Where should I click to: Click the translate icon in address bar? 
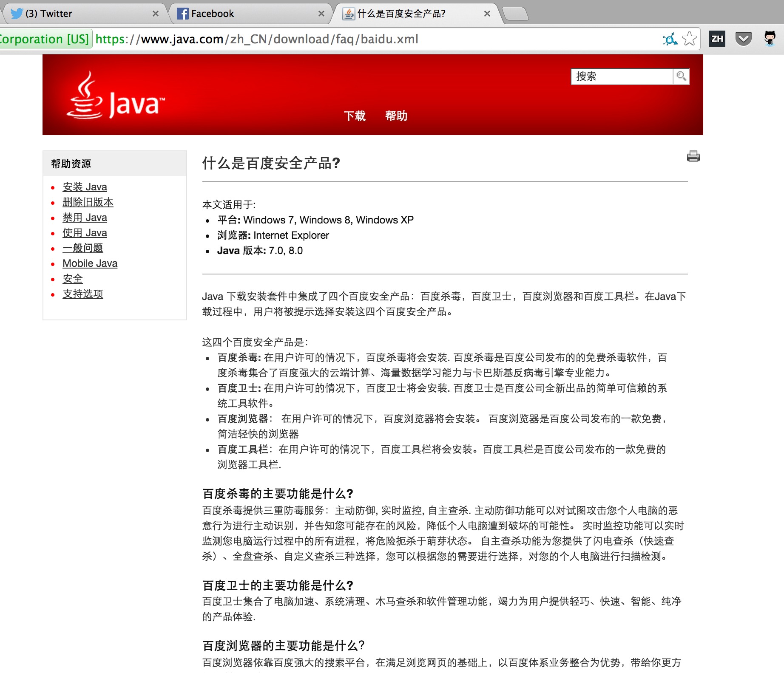[x=670, y=39]
